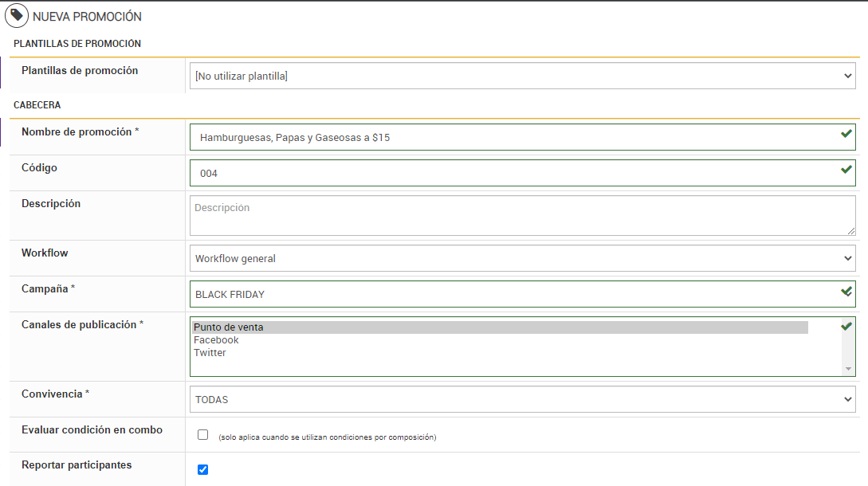Image resolution: width=868 pixels, height=486 pixels.
Task: Click the green checkmark in Código field
Action: click(846, 170)
